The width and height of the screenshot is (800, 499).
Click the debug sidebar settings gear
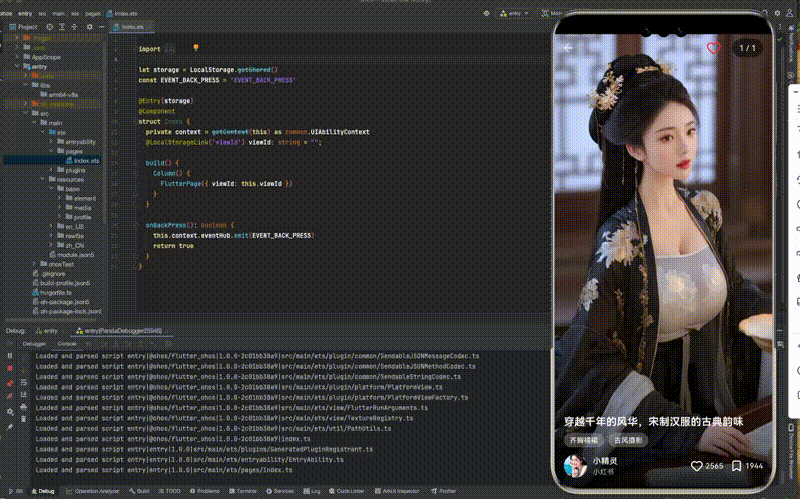(x=10, y=411)
